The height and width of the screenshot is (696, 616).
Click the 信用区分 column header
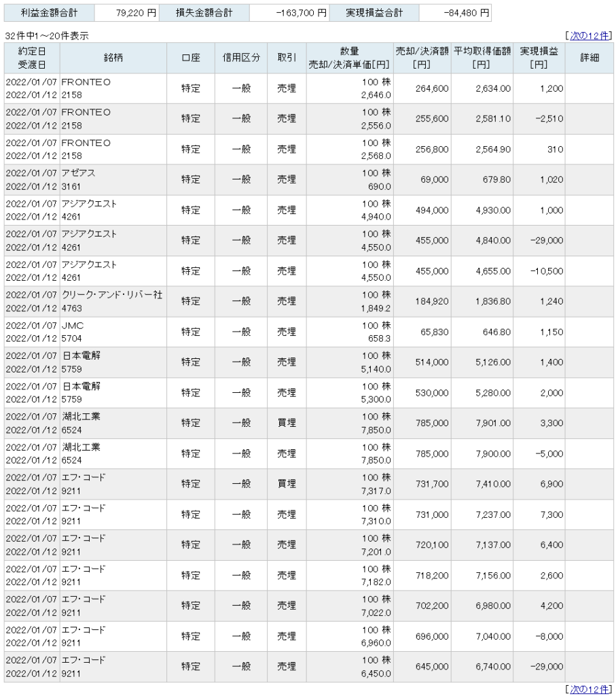coord(241,58)
